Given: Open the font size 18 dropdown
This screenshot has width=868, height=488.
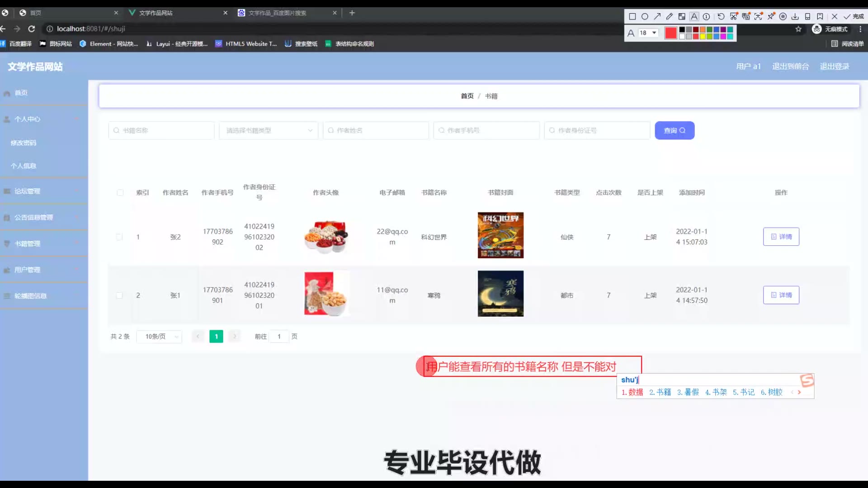Looking at the screenshot, I should (648, 33).
